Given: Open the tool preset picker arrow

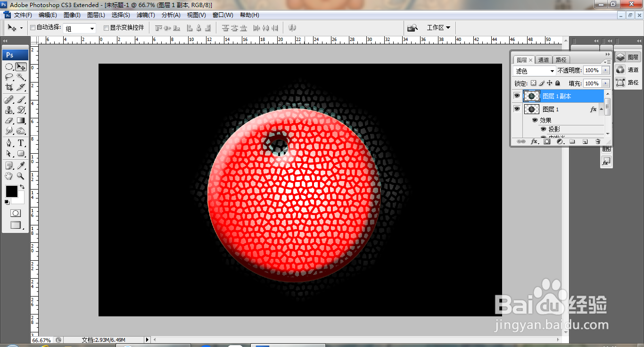Looking at the screenshot, I should pos(21,28).
